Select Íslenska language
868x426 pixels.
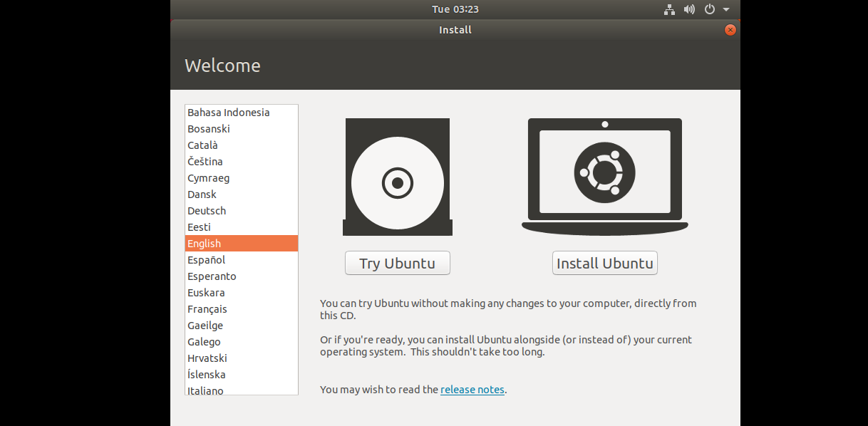[x=242, y=375]
